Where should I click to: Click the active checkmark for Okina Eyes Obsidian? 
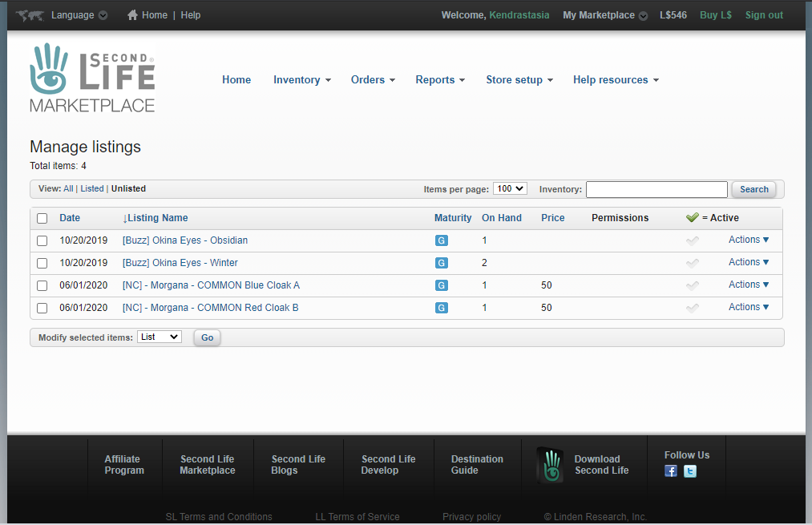[x=693, y=240]
